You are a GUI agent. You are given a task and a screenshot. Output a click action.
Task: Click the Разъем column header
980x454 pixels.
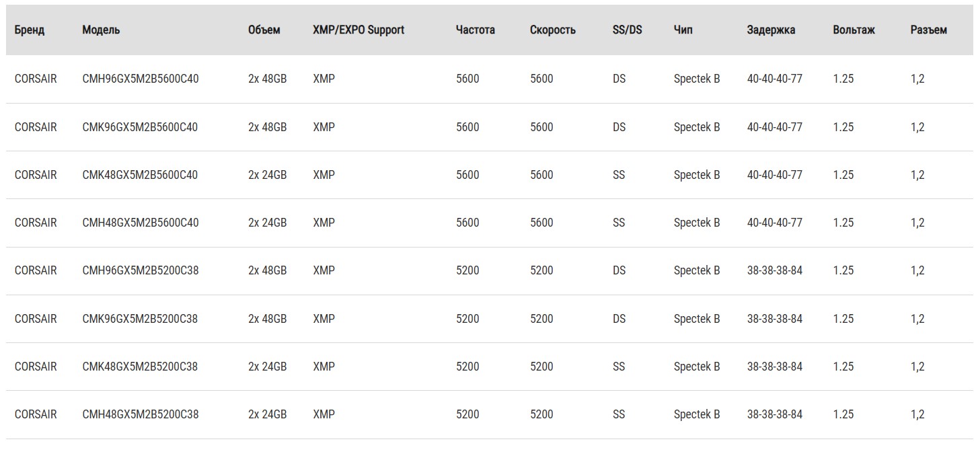coord(928,30)
